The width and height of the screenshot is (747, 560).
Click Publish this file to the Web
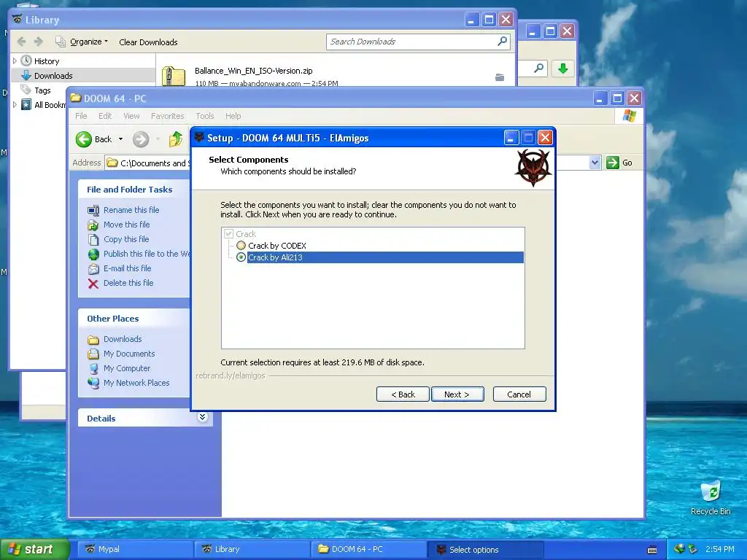pos(147,254)
